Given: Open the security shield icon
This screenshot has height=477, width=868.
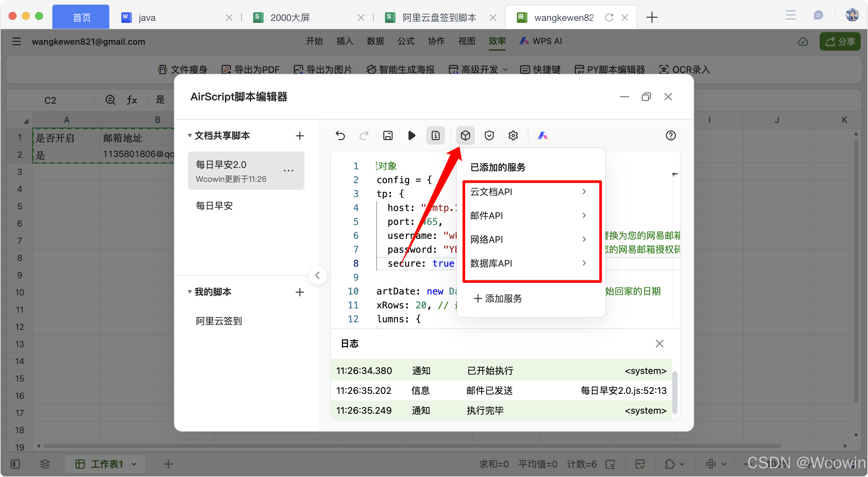Looking at the screenshot, I should (489, 136).
